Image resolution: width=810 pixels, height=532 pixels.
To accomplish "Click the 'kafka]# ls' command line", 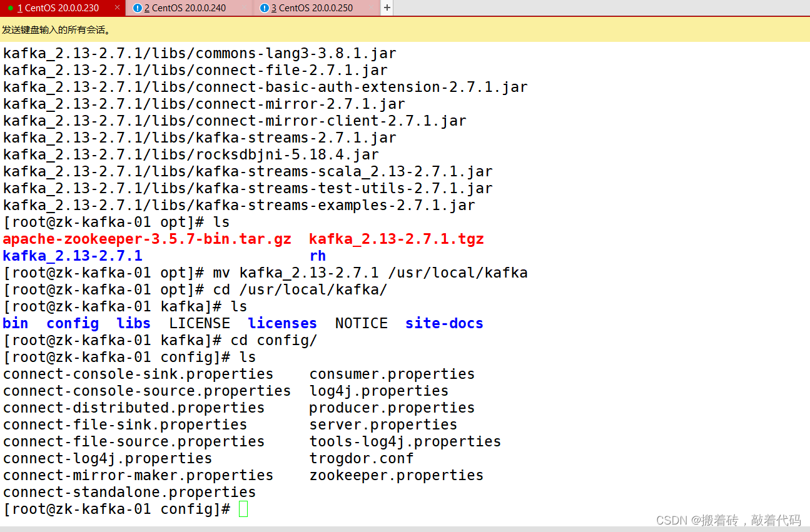I will (125, 307).
